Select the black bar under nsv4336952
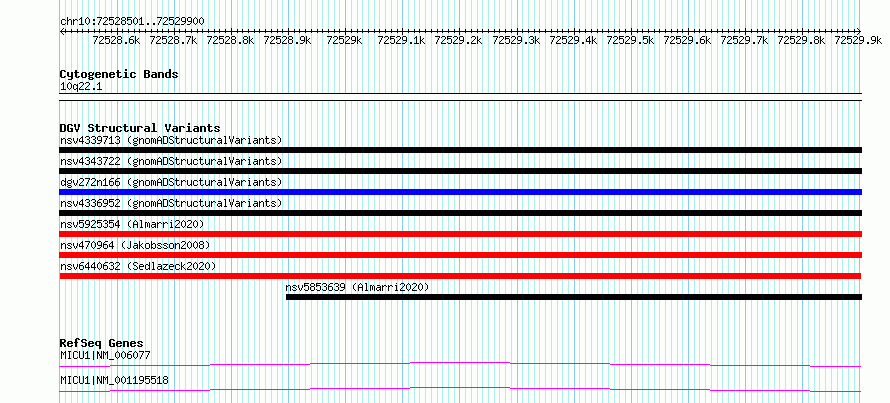 pos(460,213)
